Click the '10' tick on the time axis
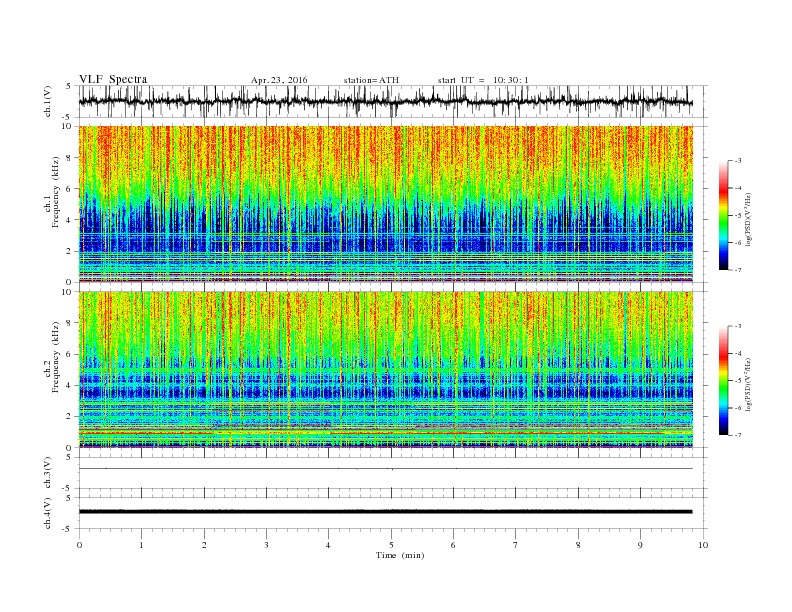 pos(703,545)
